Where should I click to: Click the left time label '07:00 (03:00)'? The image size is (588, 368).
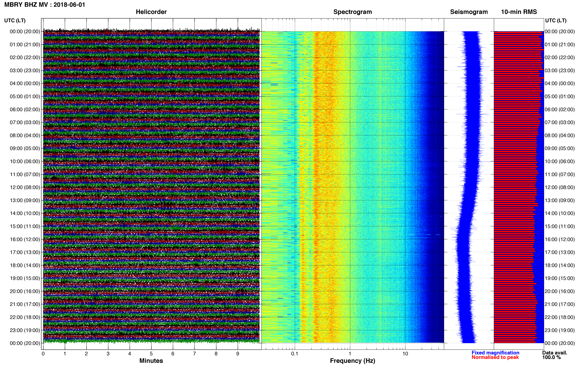point(25,122)
